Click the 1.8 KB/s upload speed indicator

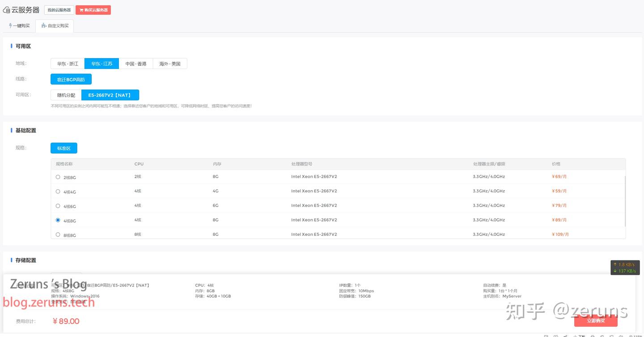(624, 264)
